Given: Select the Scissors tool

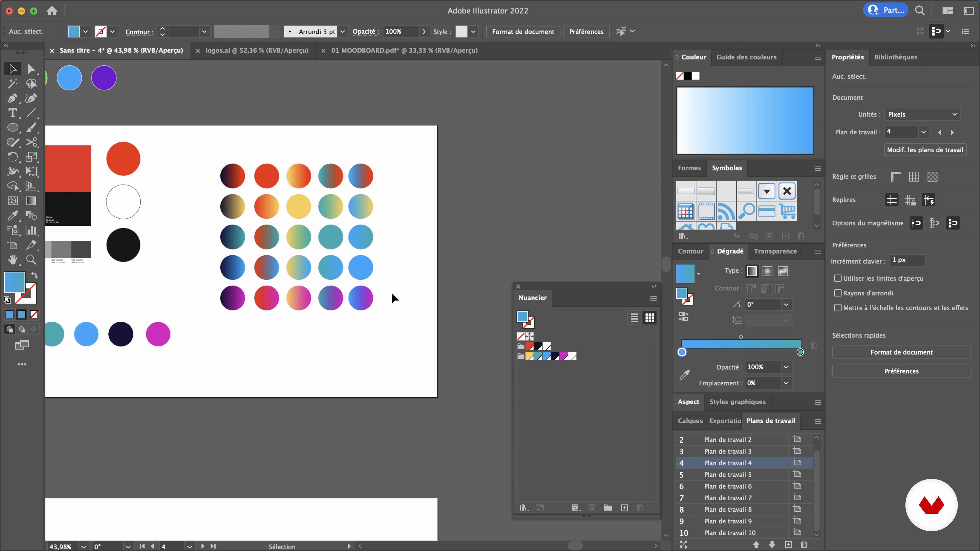Looking at the screenshot, I should point(32,142).
